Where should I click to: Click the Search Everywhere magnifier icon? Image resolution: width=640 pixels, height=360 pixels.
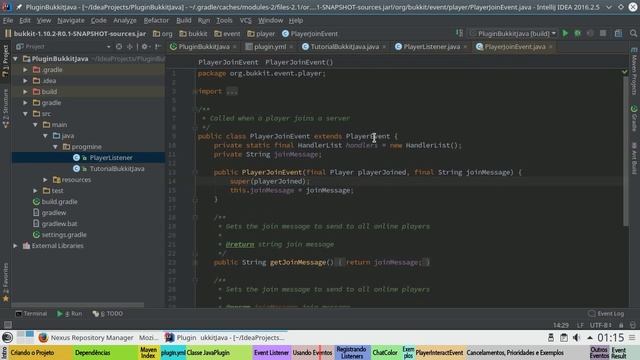click(633, 33)
